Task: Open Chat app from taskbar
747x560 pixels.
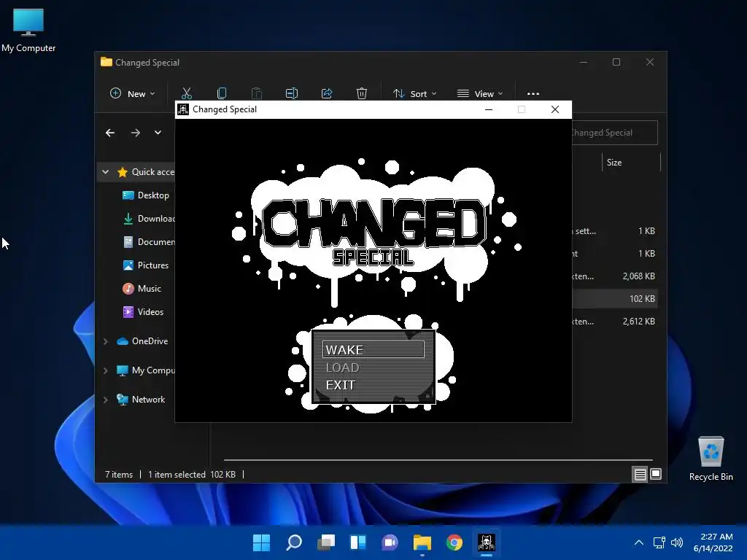Action: click(x=390, y=542)
